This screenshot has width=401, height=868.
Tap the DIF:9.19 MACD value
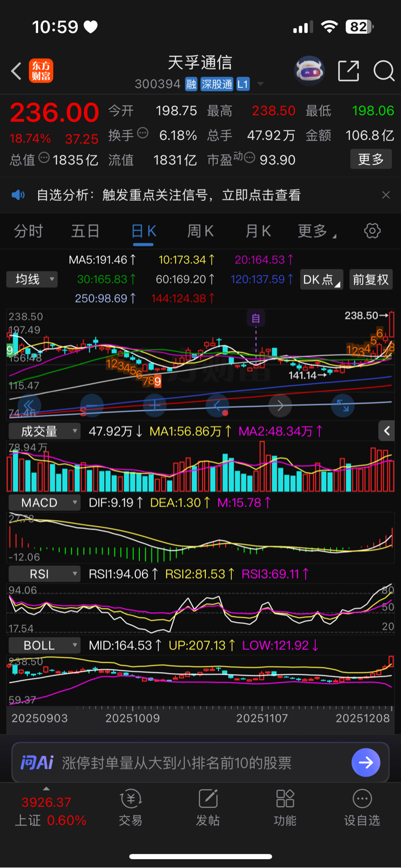[116, 503]
